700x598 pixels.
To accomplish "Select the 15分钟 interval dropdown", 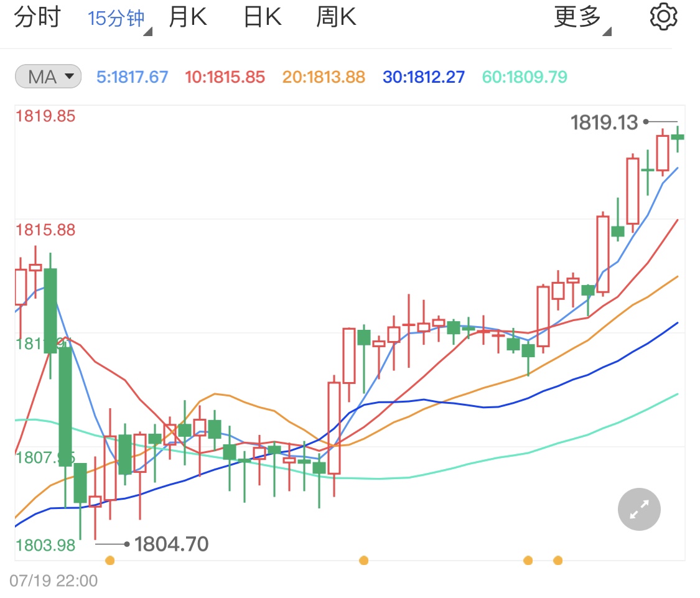I will click(119, 19).
